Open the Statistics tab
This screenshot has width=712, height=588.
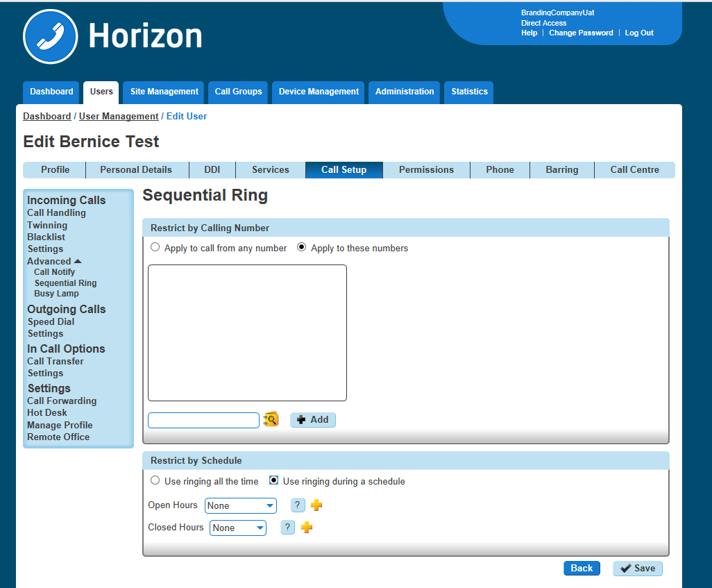point(469,92)
